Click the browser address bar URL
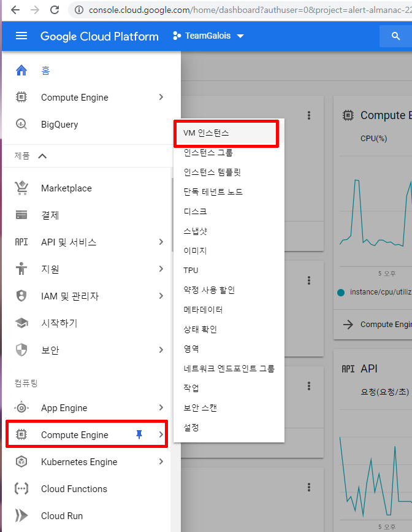412x532 pixels. click(x=250, y=10)
